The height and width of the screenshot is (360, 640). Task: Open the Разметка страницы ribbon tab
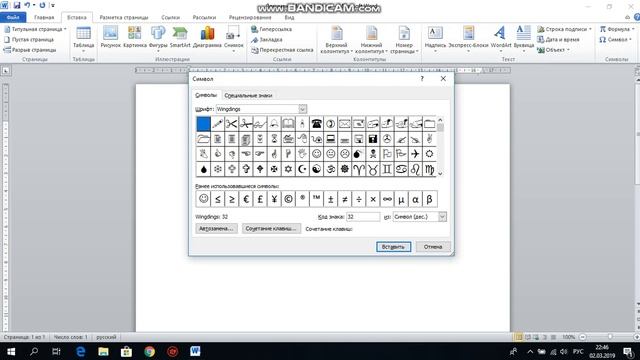point(124,18)
